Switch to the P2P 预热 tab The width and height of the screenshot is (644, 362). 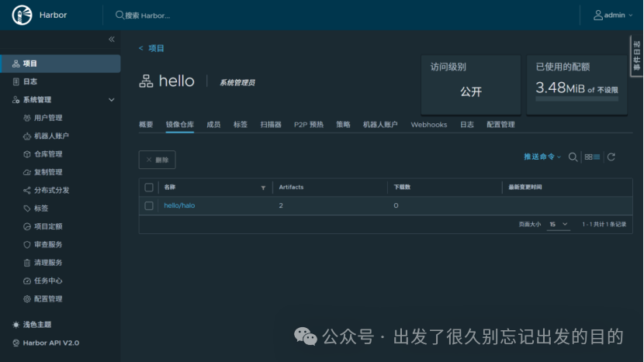tap(309, 124)
